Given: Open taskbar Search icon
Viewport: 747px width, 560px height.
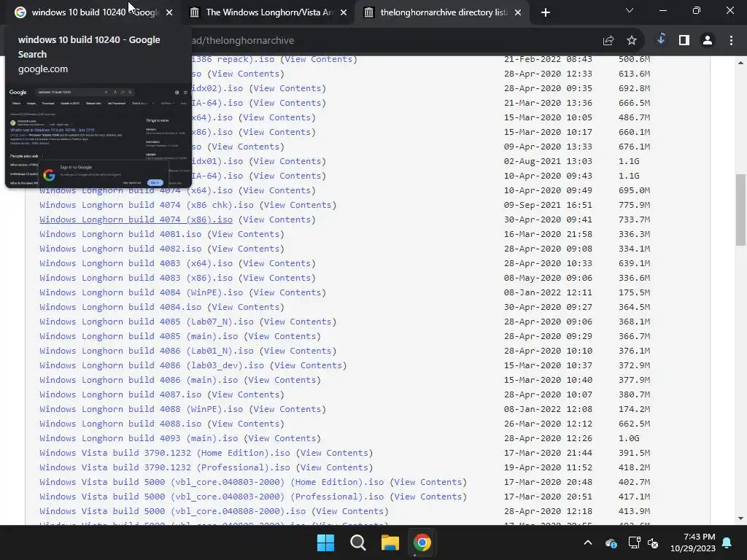Looking at the screenshot, I should tap(357, 542).
